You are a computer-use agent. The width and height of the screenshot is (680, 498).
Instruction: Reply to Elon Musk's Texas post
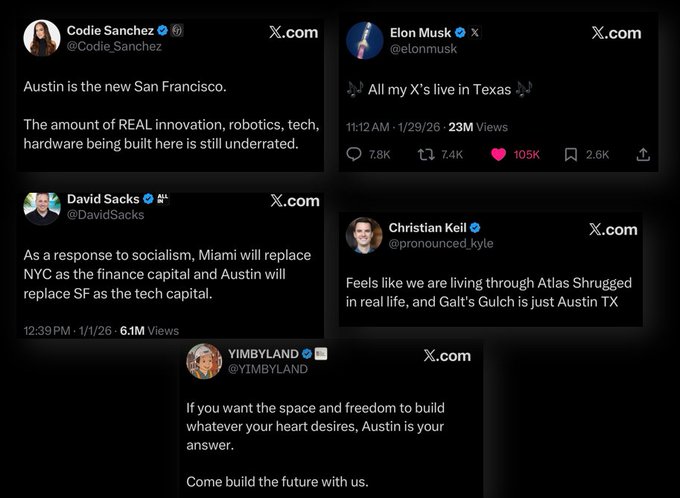pos(355,154)
